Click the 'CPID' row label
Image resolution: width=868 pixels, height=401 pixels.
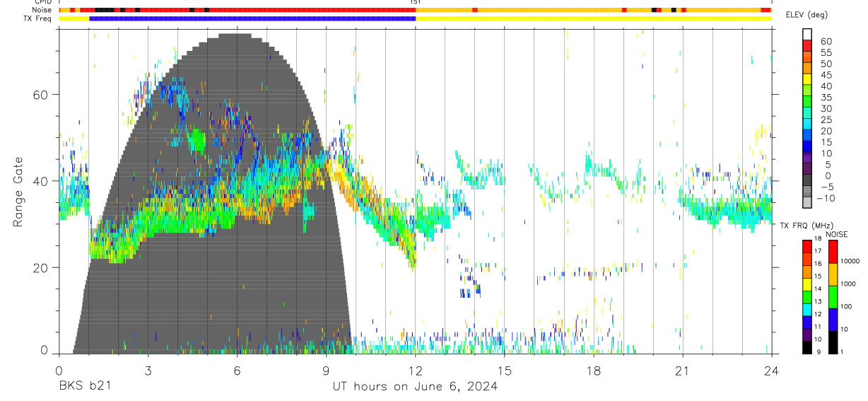42,2
